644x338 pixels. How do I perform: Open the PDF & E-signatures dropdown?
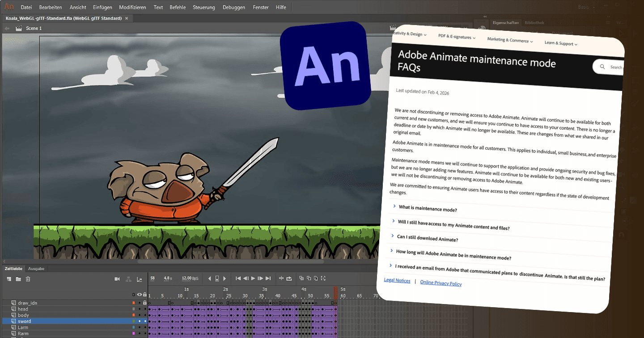click(x=457, y=37)
